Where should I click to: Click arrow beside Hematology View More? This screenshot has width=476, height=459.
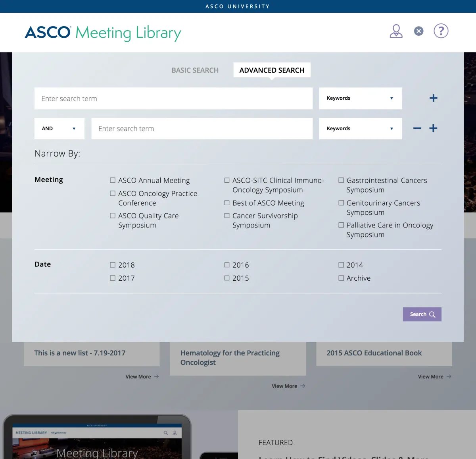[x=303, y=386]
